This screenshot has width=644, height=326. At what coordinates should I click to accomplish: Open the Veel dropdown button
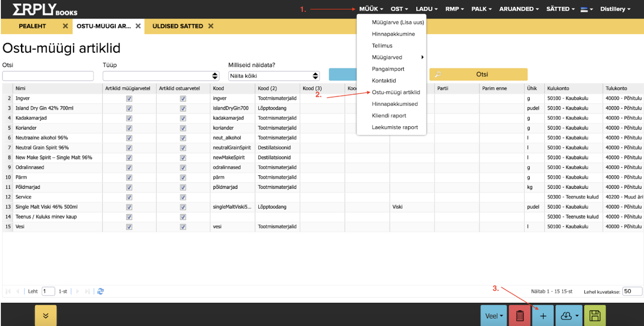[494, 316]
